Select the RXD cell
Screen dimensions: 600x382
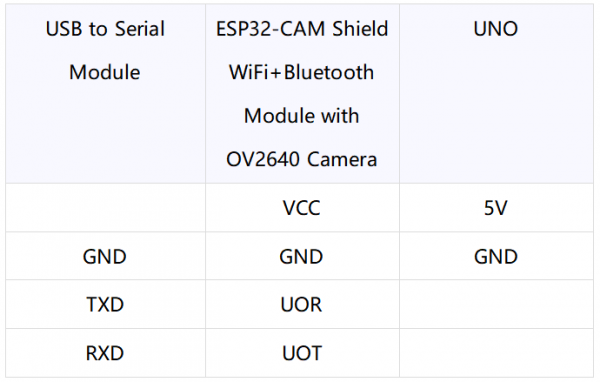(x=105, y=353)
